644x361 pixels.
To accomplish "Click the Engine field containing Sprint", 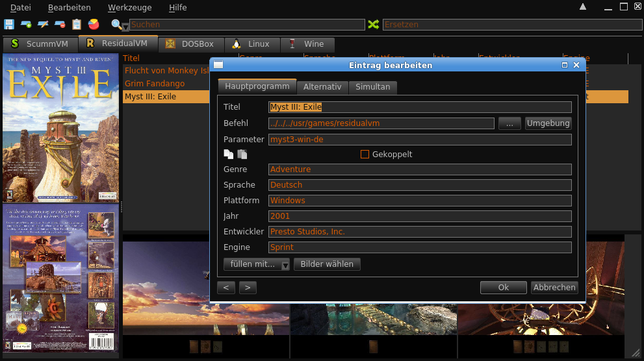I will [420, 247].
